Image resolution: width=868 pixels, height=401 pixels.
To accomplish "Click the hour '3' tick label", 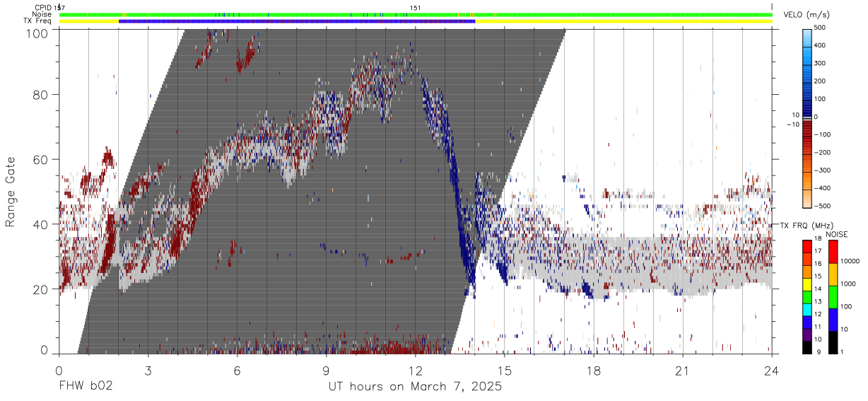I will point(148,371).
